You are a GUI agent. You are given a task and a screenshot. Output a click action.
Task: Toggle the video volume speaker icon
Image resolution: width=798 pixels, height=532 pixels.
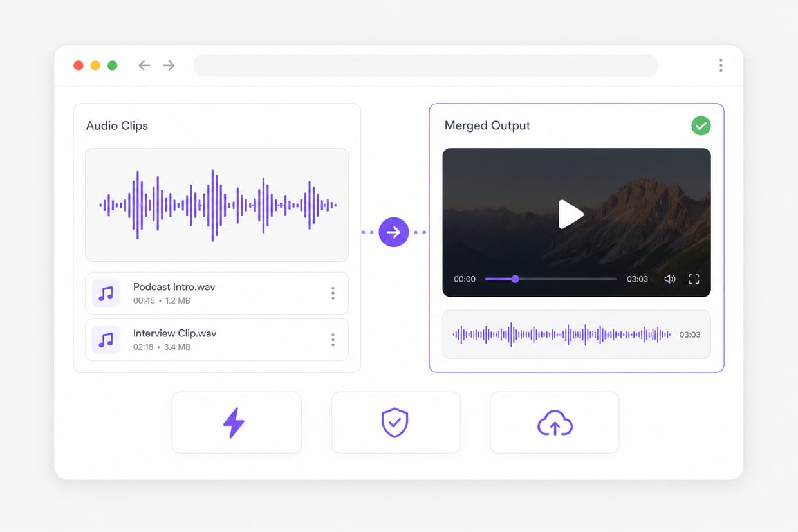670,279
